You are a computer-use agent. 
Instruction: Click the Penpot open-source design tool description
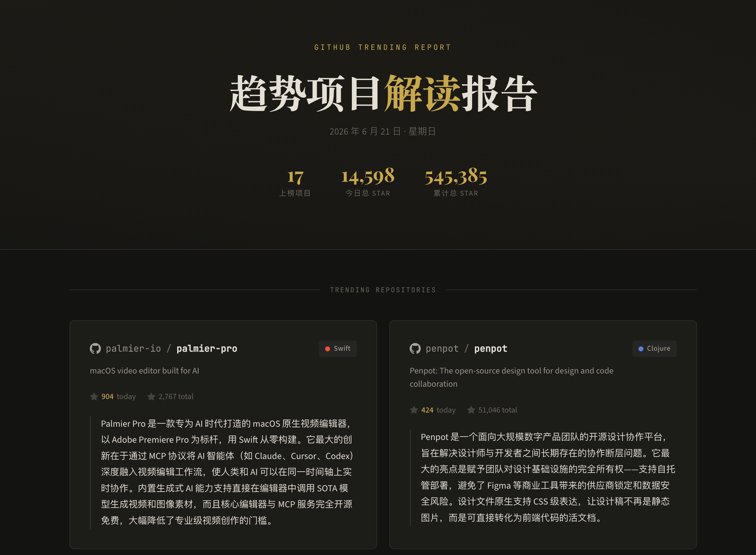511,377
